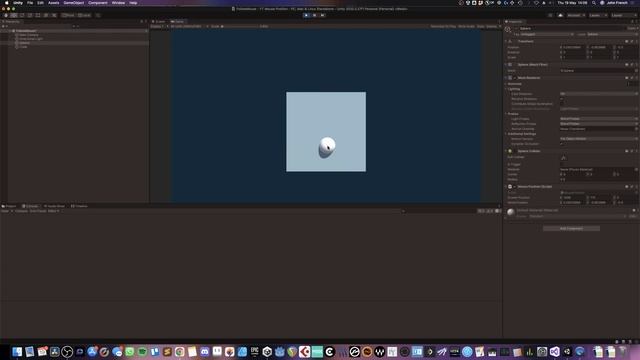Image resolution: width=640 pixels, height=360 pixels.
Task: Collapse the Lighting section
Action: (x=506, y=89)
